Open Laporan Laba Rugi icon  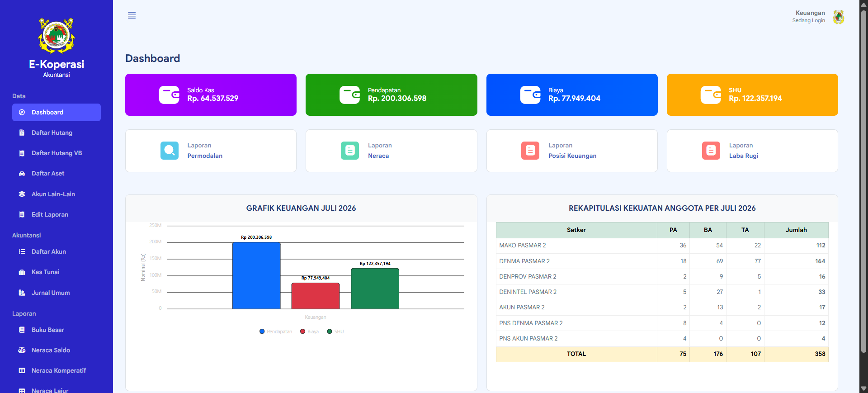pos(711,151)
